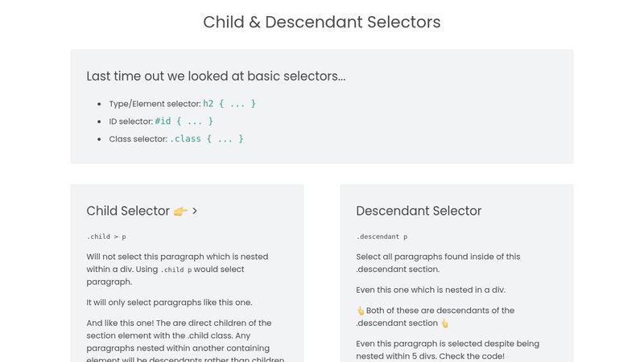Click the greater-than symbol after Child Selector heading
Viewport: 644px width, 362px height.
[x=195, y=211]
